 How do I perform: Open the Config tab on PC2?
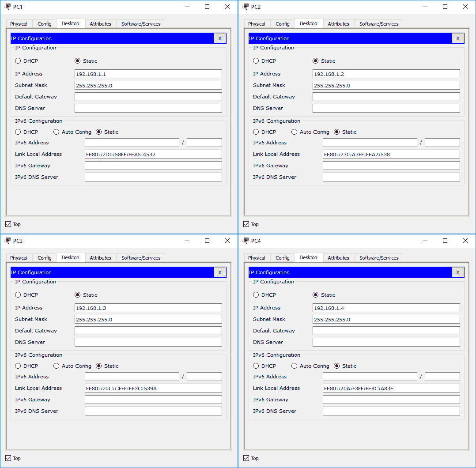point(282,23)
